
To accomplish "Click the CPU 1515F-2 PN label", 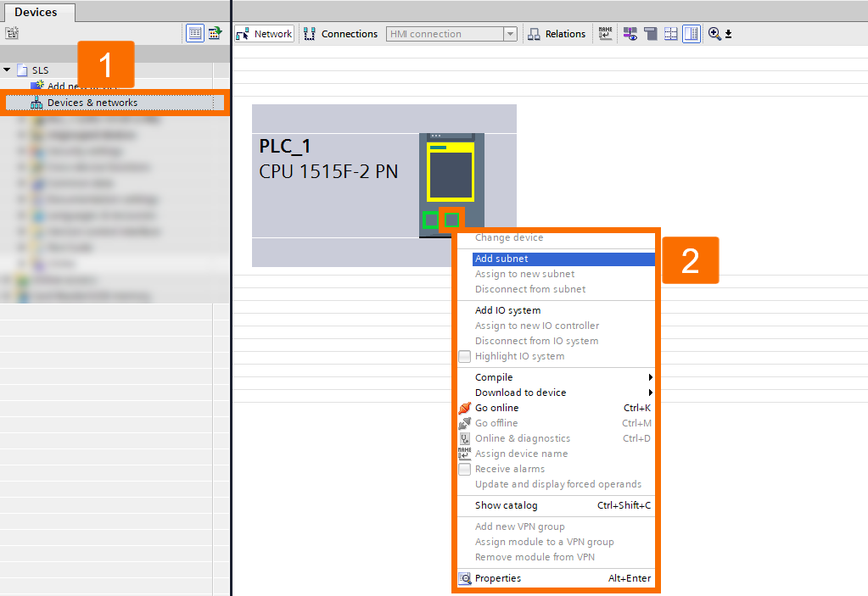I will [x=328, y=171].
